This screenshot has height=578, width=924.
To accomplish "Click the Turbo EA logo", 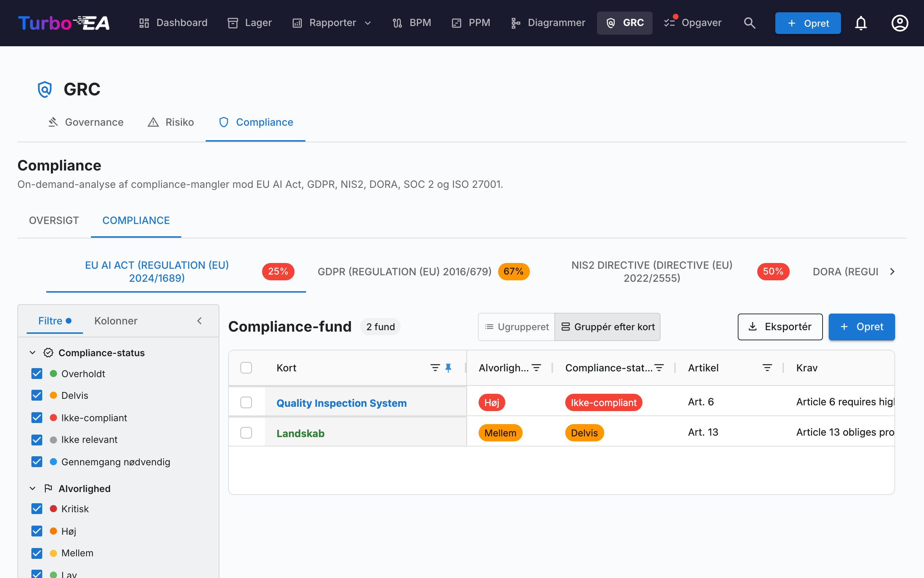I will 64,23.
